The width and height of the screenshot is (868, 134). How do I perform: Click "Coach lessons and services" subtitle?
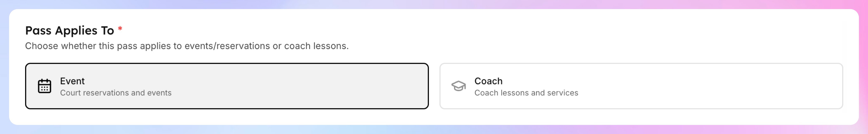526,93
